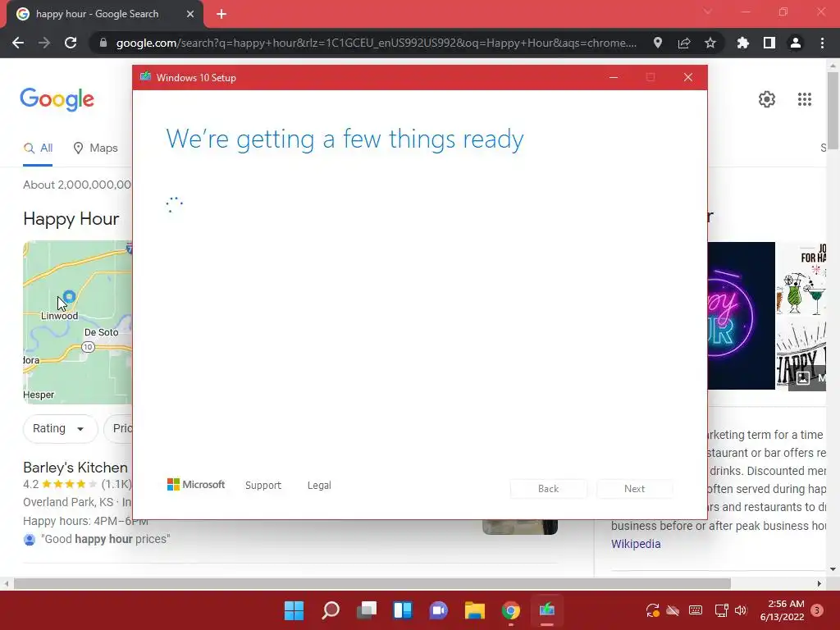Image resolution: width=840 pixels, height=630 pixels.
Task: Click the Chrome back arrow
Action: [x=18, y=43]
